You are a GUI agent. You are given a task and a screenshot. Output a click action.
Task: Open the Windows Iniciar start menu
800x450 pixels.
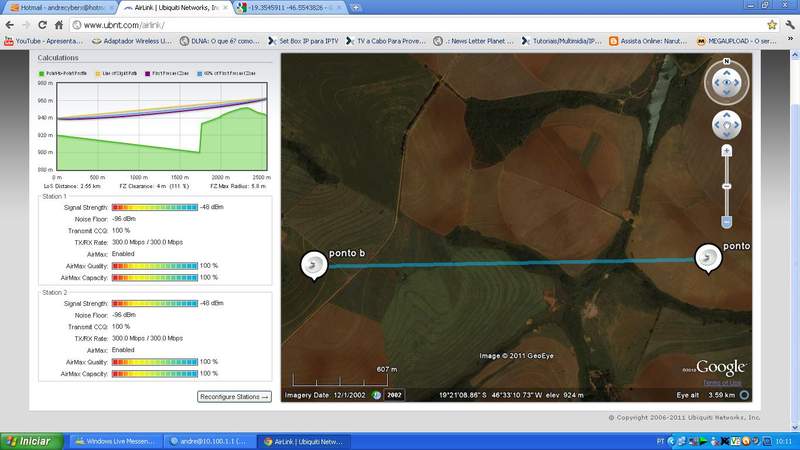tap(32, 441)
